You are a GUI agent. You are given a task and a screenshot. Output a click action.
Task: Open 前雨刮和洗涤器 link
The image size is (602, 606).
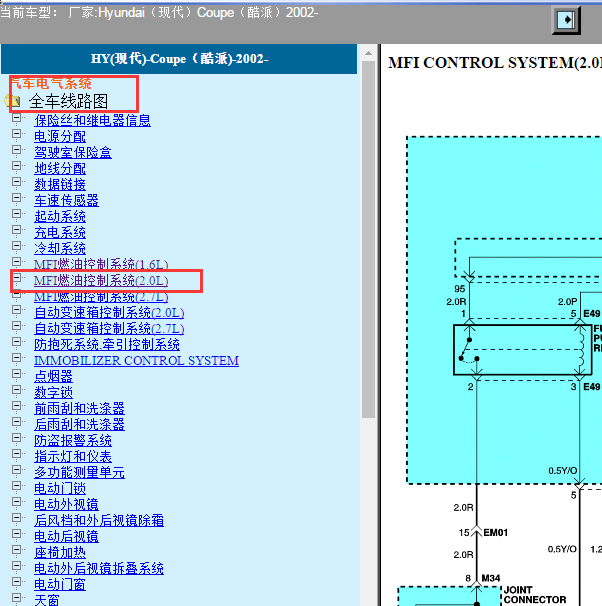click(x=79, y=409)
